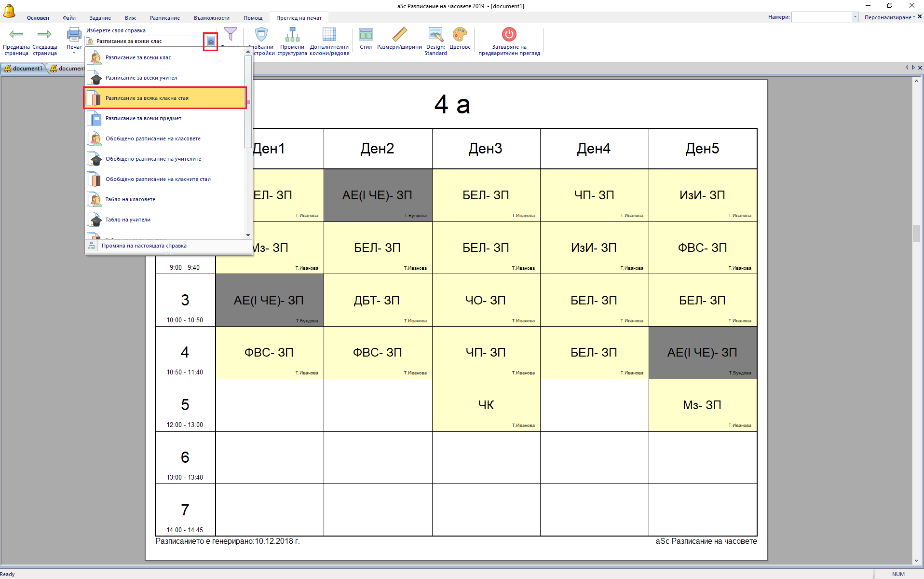Click in the Намери search field

tap(822, 17)
